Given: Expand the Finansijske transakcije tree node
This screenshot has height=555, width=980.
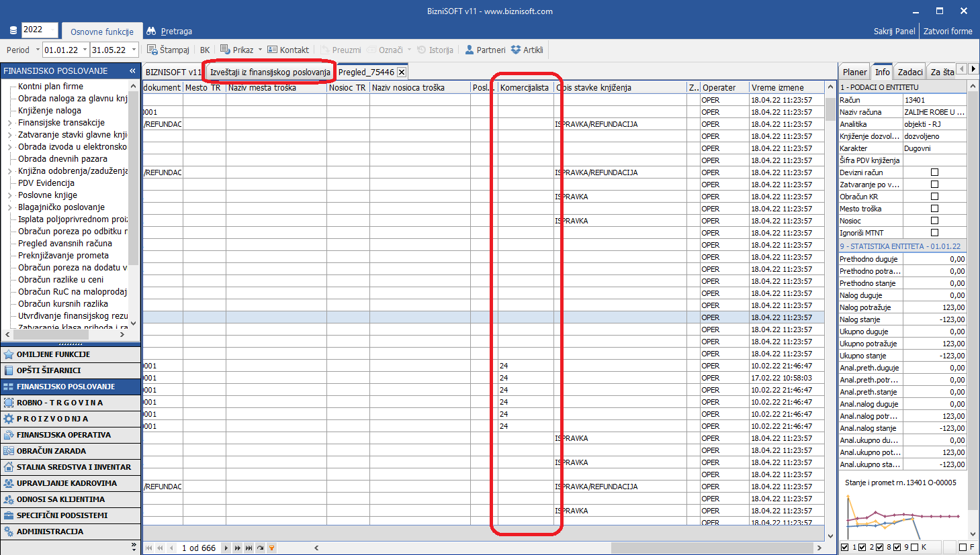Looking at the screenshot, I should tap(9, 123).
